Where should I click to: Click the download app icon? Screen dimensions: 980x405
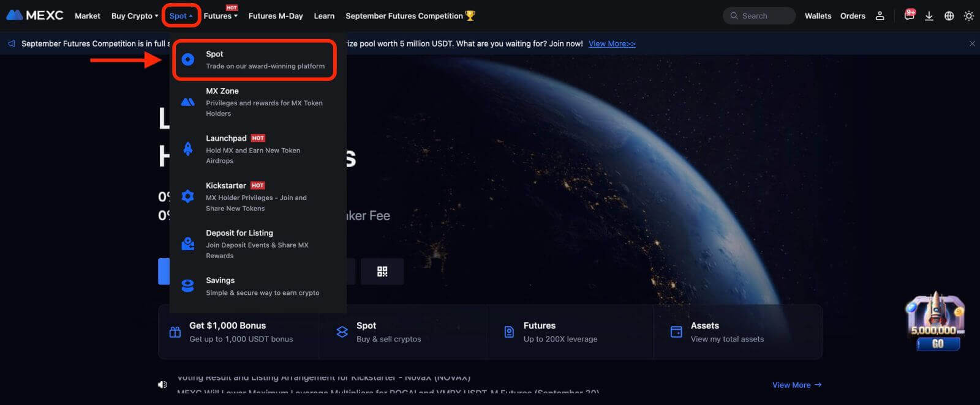929,16
